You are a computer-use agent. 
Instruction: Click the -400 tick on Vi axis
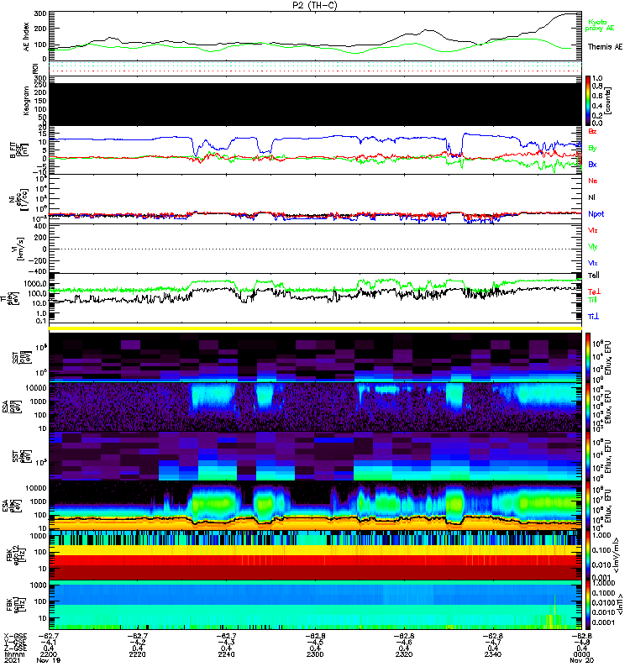pos(37,271)
